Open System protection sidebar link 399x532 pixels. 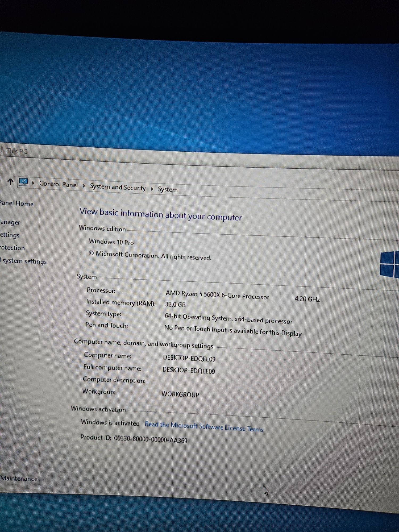coord(12,248)
